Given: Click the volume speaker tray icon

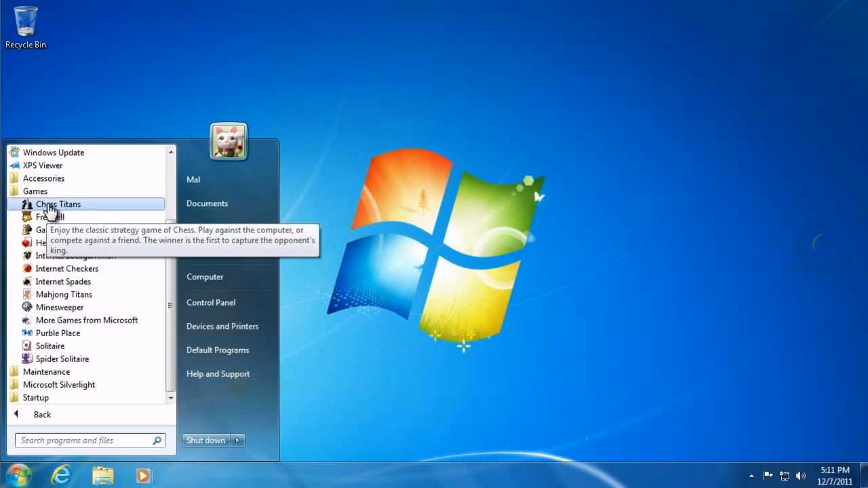Looking at the screenshot, I should pyautogui.click(x=801, y=476).
